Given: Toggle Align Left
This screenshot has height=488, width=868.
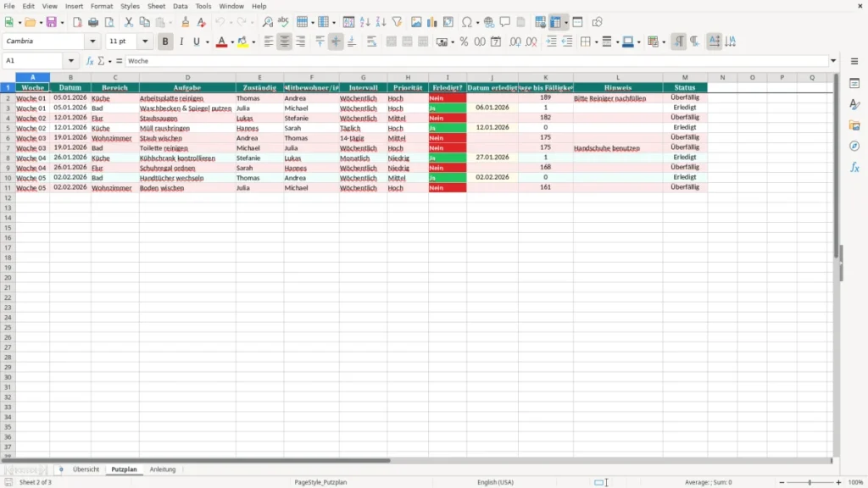Looking at the screenshot, I should (x=269, y=42).
